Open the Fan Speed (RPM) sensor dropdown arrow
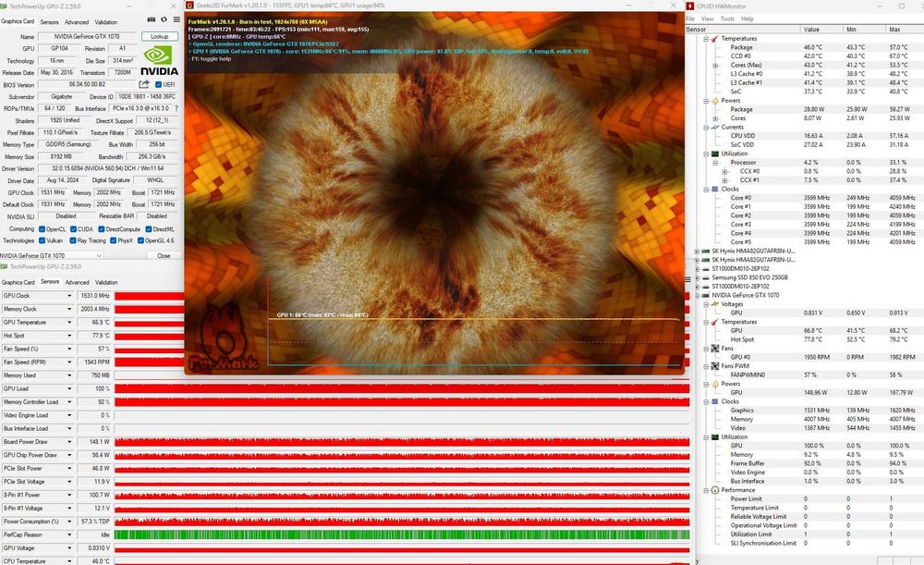The image size is (924, 565). pyautogui.click(x=69, y=362)
